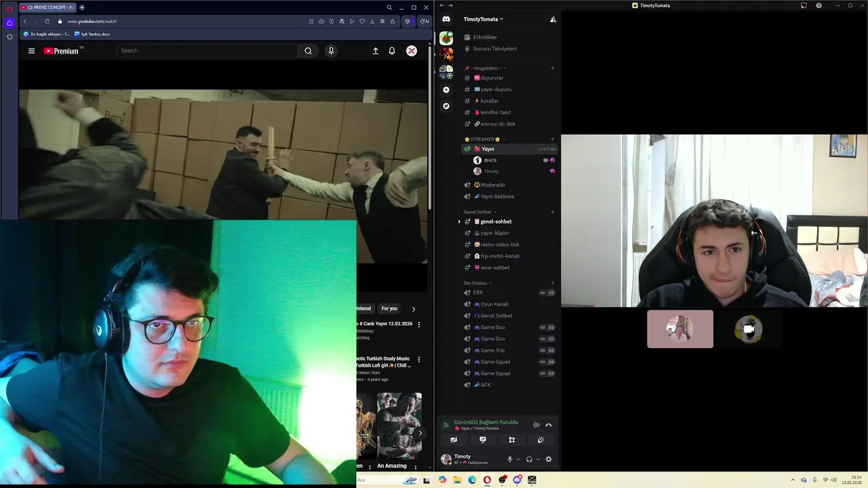868x488 pixels.
Task: Start YouTube voice search with microphone
Action: coord(331,51)
